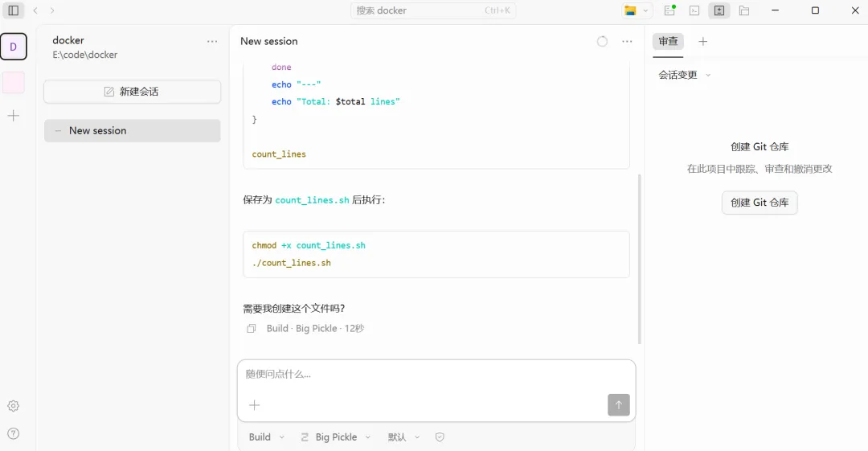Screen dimensions: 868x451
Task: Click the chat vertical scrollbar
Action: tap(640, 259)
